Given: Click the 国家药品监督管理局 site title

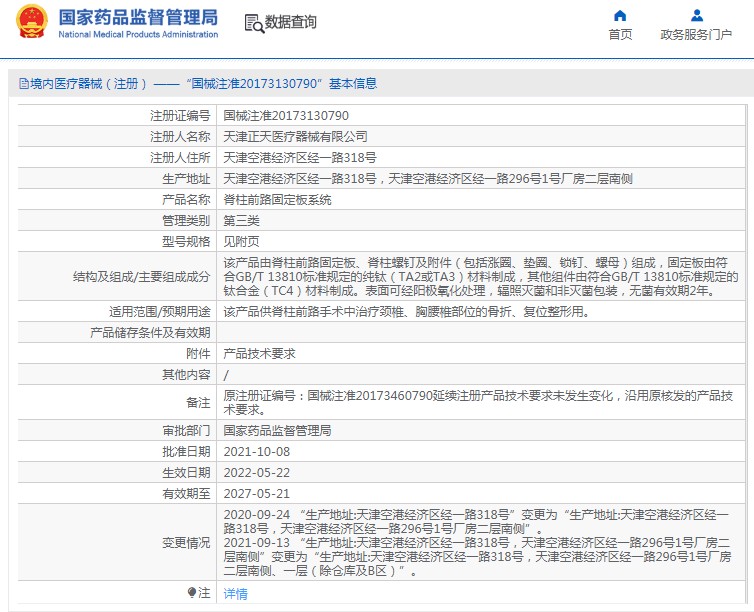Looking at the screenshot, I should point(137,17).
